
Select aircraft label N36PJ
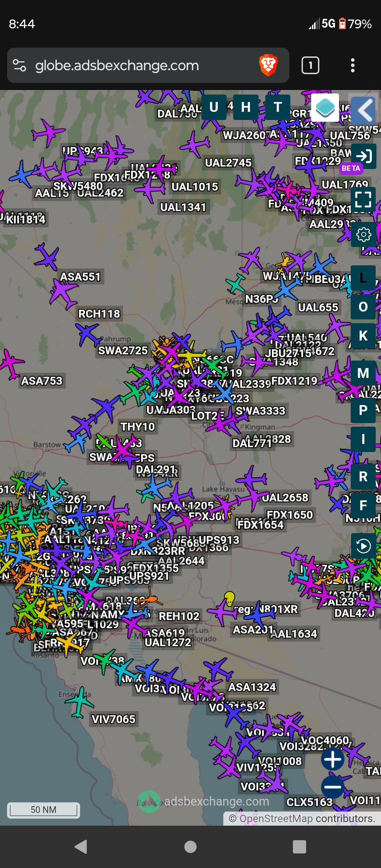pos(261,299)
